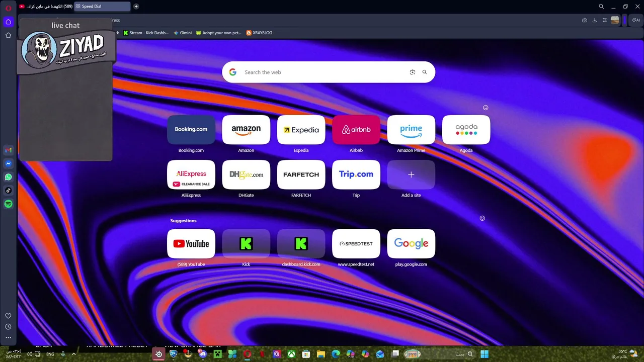The image size is (644, 362).
Task: Open Adopt your own pet bookmark
Action: (218, 33)
